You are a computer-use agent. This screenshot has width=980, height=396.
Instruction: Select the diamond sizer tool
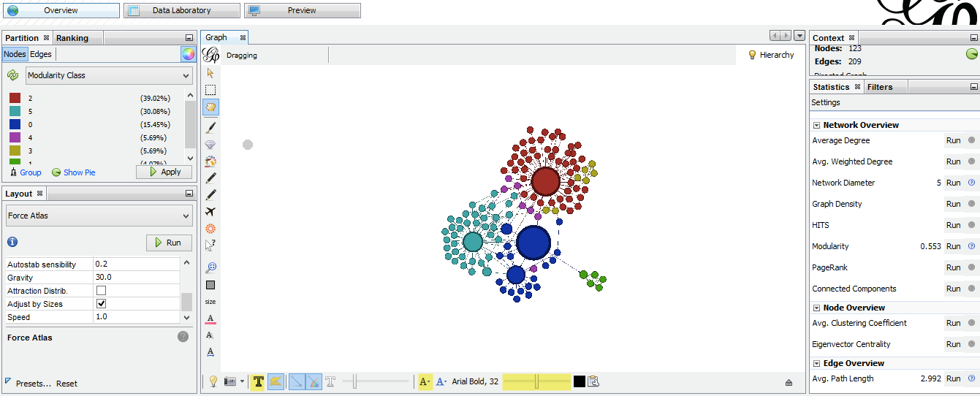click(x=210, y=144)
